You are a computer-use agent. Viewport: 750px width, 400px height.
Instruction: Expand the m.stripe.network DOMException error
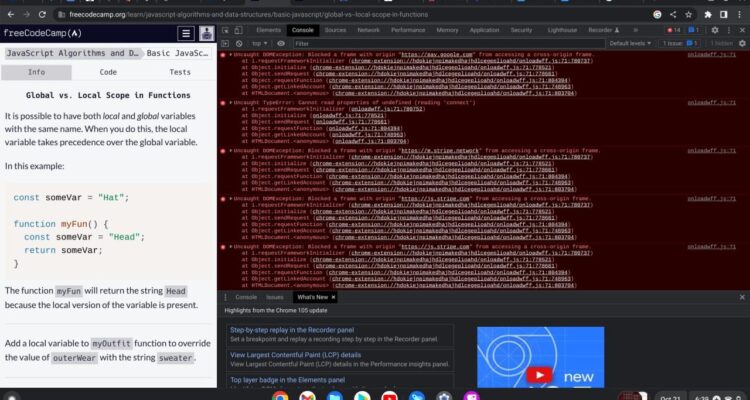click(232, 151)
